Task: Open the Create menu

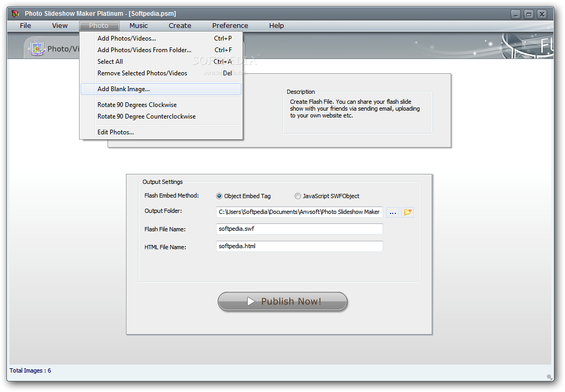Action: 180,26
